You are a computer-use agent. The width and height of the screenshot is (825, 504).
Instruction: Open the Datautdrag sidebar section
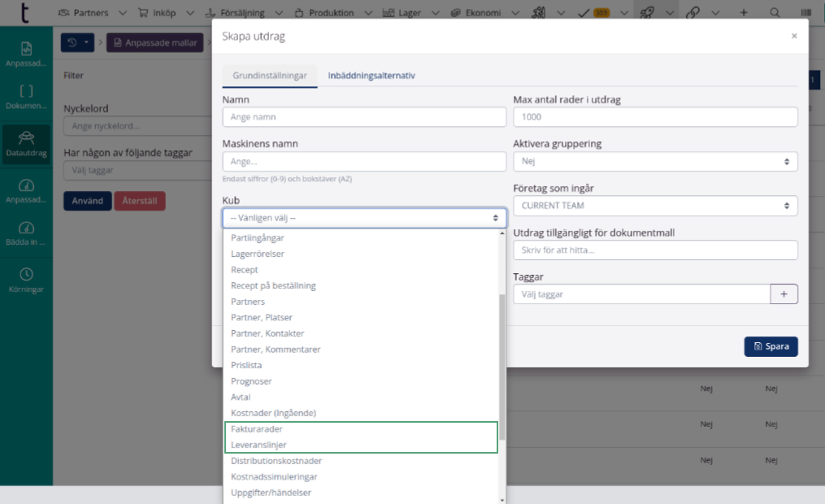point(26,143)
